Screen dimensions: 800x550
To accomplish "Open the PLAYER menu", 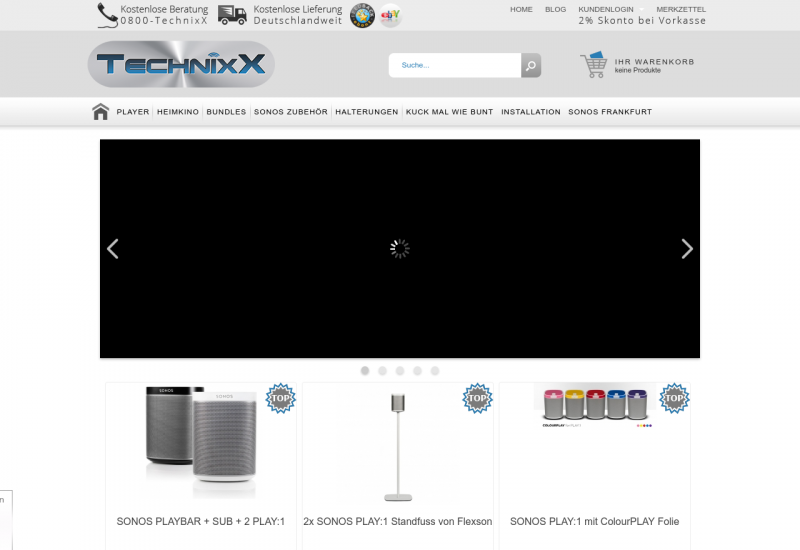I will [x=133, y=112].
